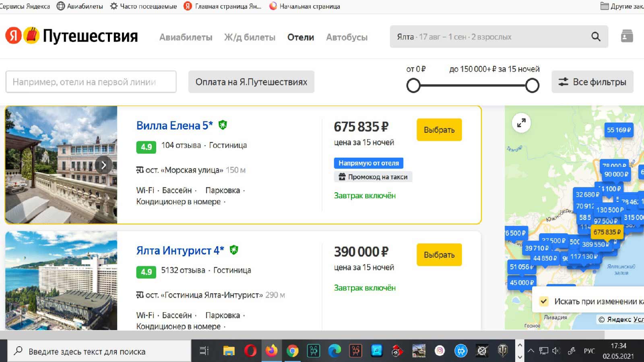
Task: Open Ялта Интурист 4* hotel link
Action: 180,251
